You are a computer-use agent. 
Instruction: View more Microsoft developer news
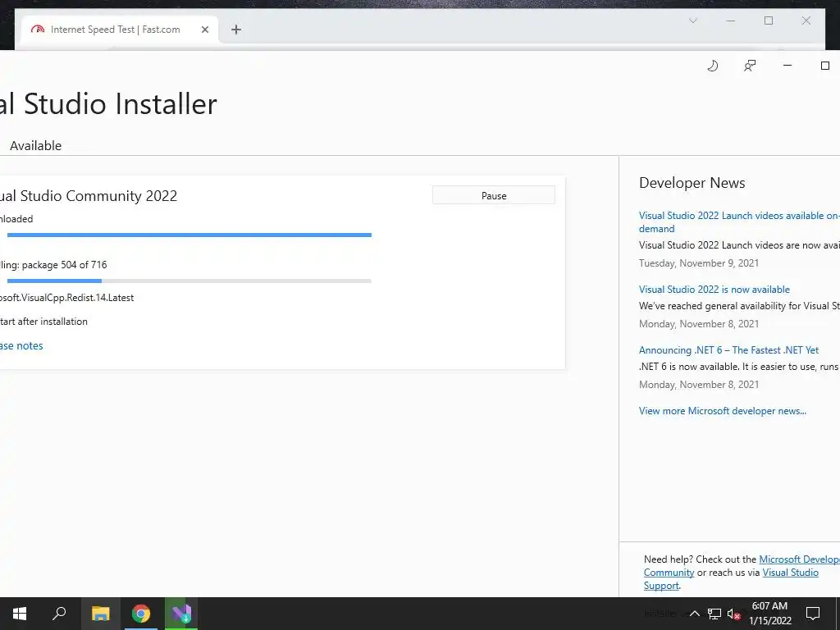tap(722, 411)
